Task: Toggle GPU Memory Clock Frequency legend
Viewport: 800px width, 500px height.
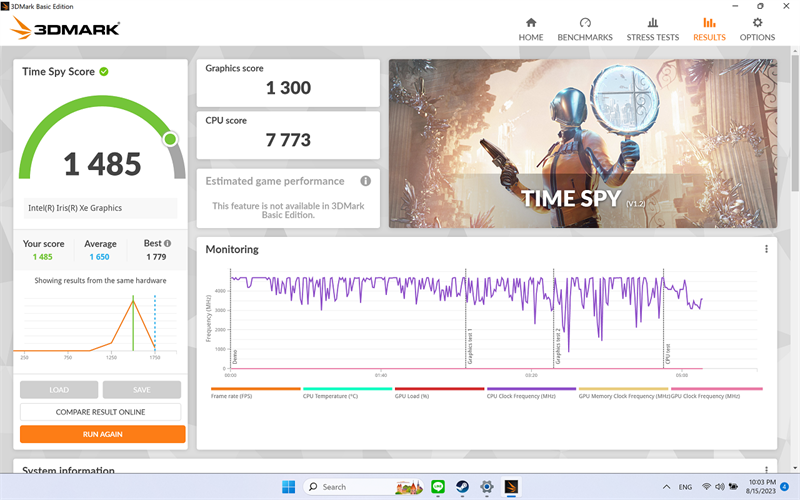Action: (623, 392)
